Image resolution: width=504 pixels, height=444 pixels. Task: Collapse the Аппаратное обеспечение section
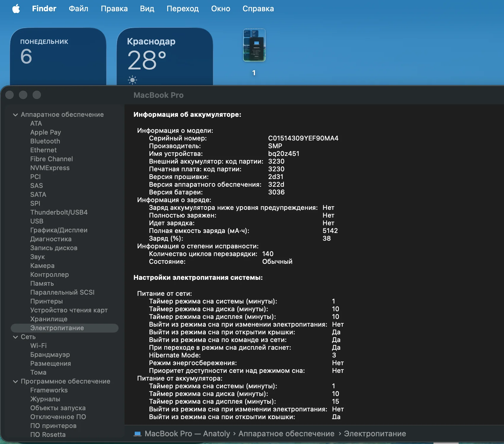15,115
